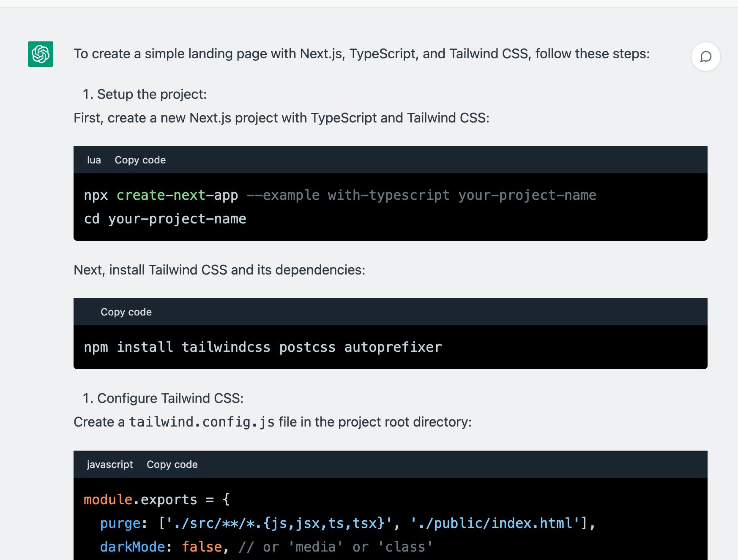Copy code of the javascript block

tap(172, 465)
